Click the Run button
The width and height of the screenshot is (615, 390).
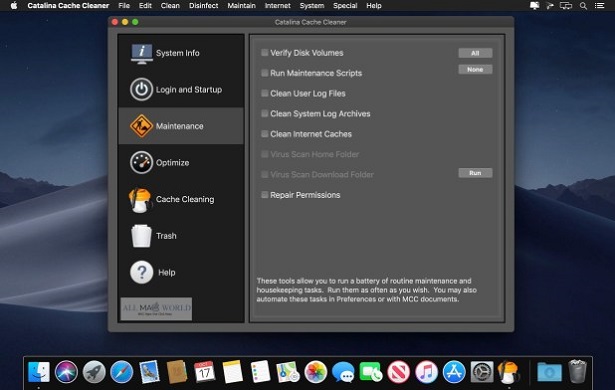click(475, 173)
